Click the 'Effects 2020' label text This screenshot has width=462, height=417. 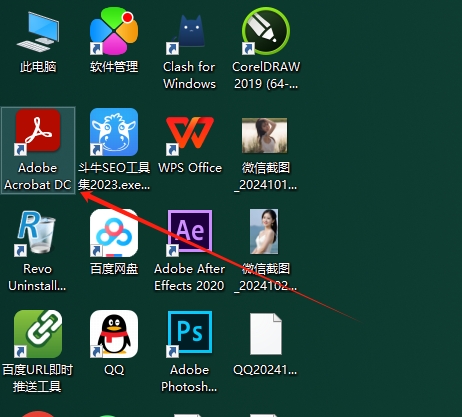tap(189, 286)
